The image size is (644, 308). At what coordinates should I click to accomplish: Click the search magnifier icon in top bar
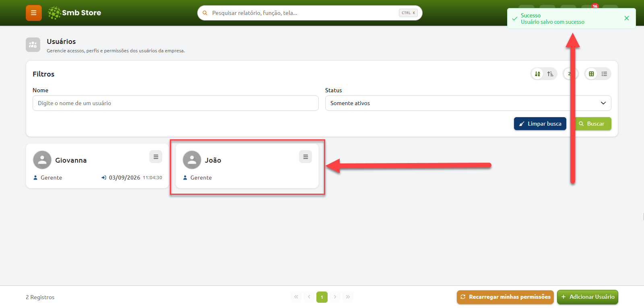(x=205, y=13)
